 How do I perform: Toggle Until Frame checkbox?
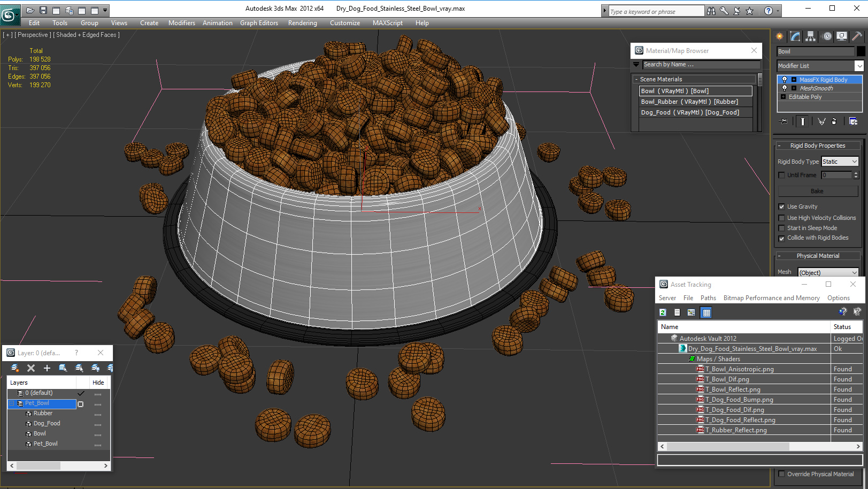point(781,175)
